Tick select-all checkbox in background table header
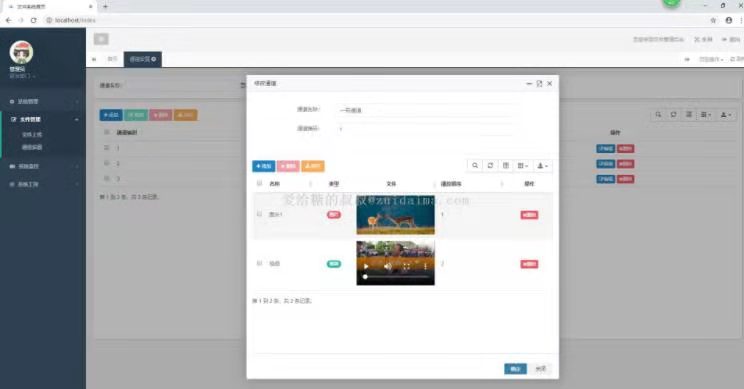 [x=106, y=132]
